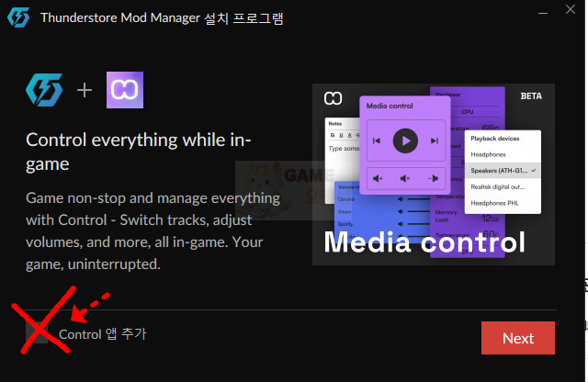588x382 pixels.
Task: Click the play button in promo image
Action: pyautogui.click(x=405, y=140)
